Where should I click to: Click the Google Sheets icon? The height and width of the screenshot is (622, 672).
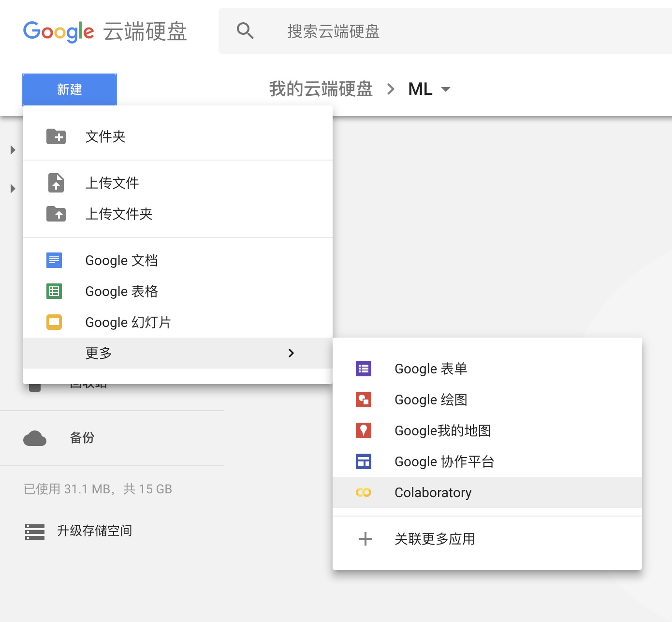[x=54, y=291]
